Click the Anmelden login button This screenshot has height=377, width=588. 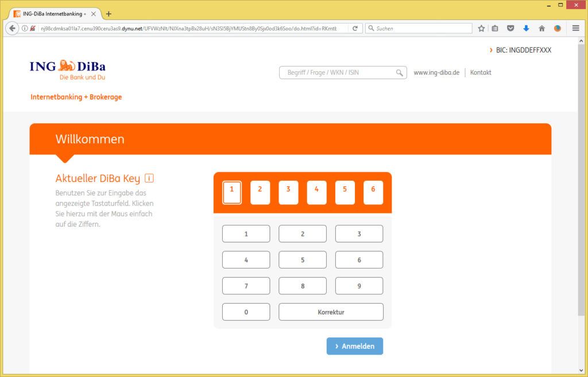pyautogui.click(x=355, y=346)
